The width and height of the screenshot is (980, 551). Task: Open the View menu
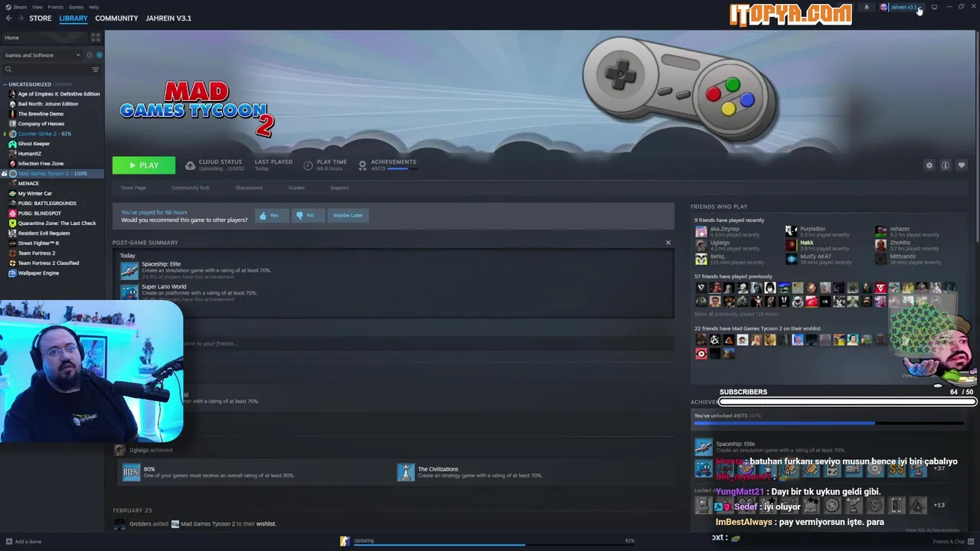click(x=37, y=7)
